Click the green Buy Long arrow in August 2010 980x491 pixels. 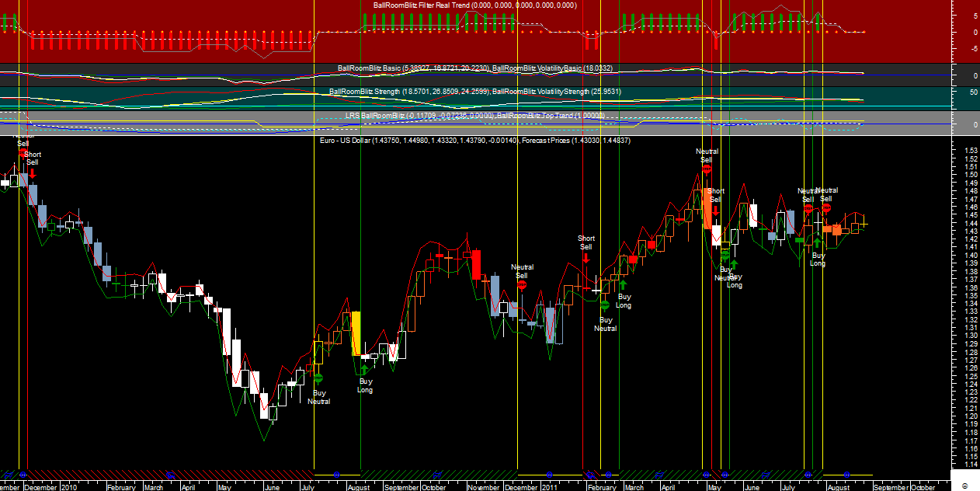click(364, 369)
